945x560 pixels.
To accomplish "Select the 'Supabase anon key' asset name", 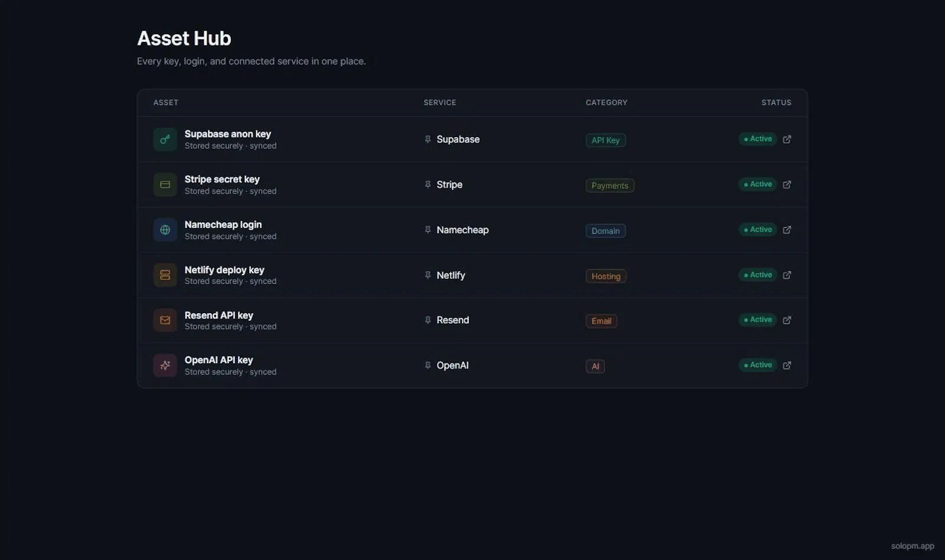I will pos(227,134).
